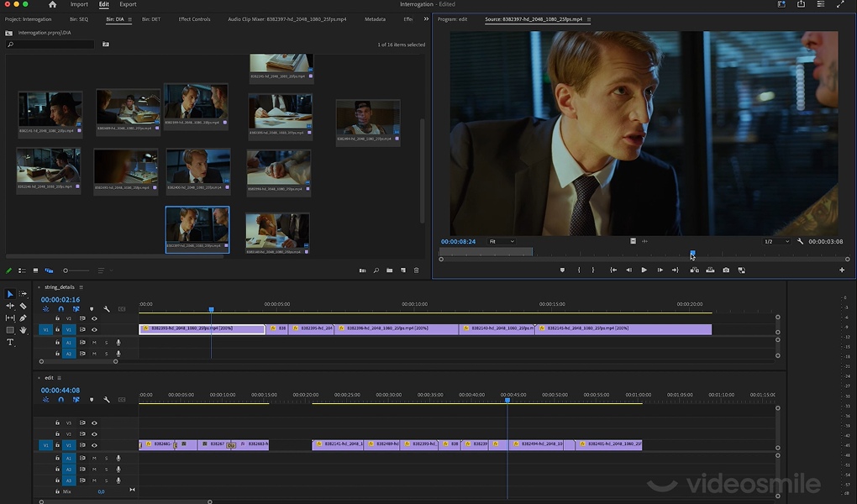Open the Bin: SEQ tab

pyautogui.click(x=79, y=19)
